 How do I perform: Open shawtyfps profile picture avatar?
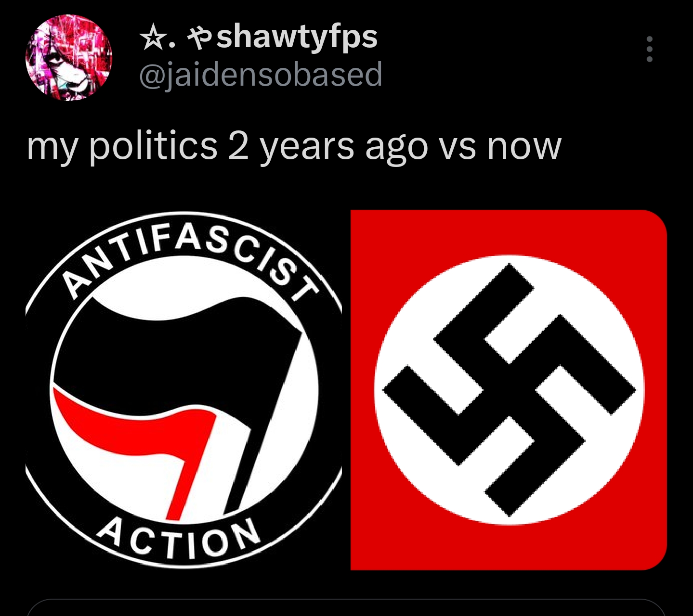coord(69,58)
